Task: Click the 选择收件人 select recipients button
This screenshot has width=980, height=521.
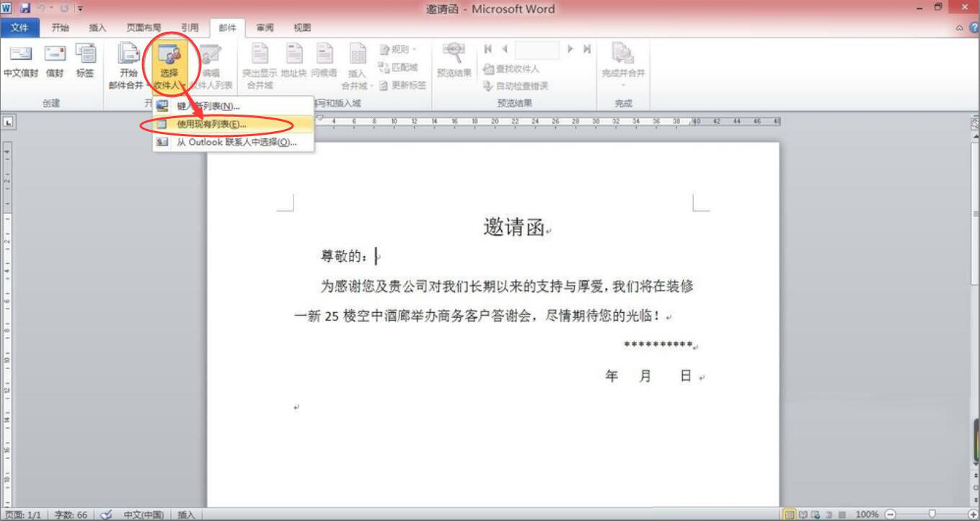Action: pos(169,67)
